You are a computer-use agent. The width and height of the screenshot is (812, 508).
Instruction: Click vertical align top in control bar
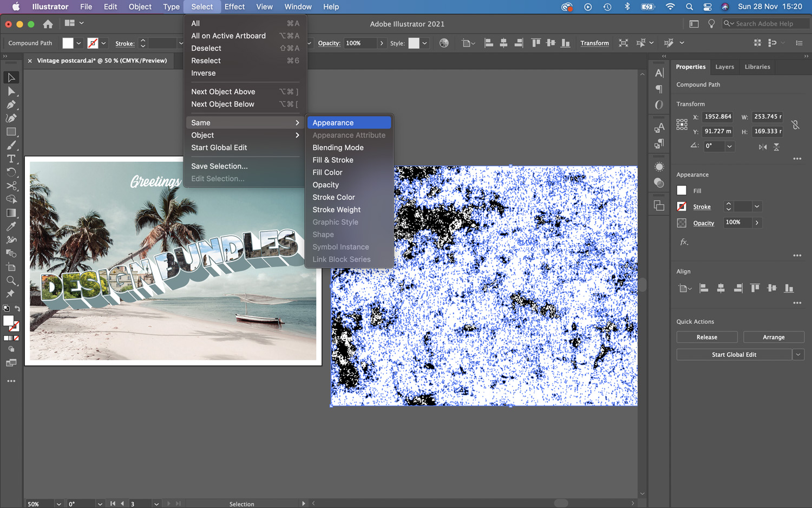tap(536, 43)
